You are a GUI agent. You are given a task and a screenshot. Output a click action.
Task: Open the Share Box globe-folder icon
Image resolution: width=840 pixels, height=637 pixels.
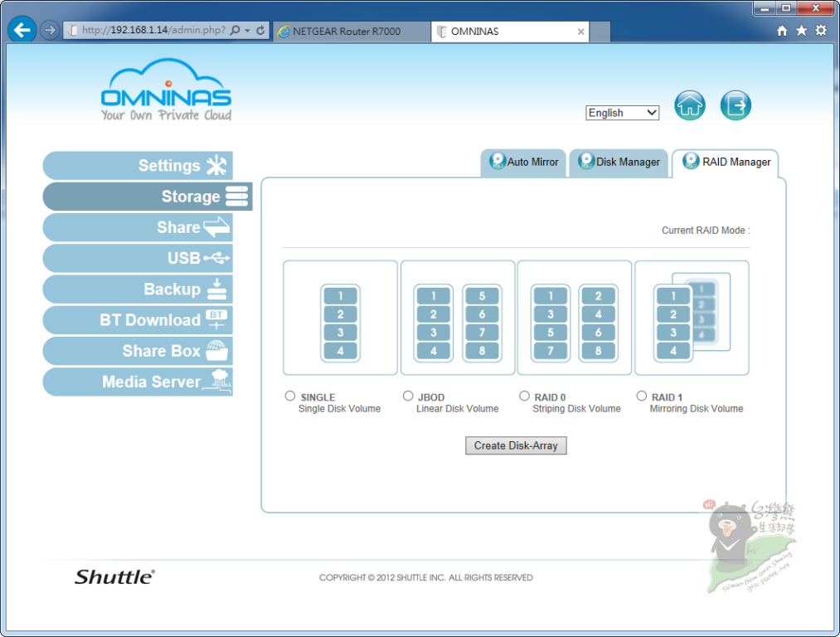tap(216, 350)
